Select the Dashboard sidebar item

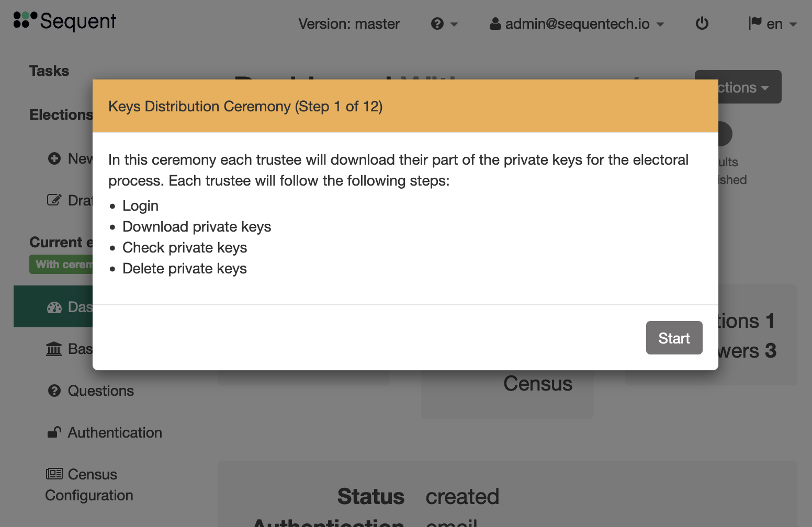point(53,306)
